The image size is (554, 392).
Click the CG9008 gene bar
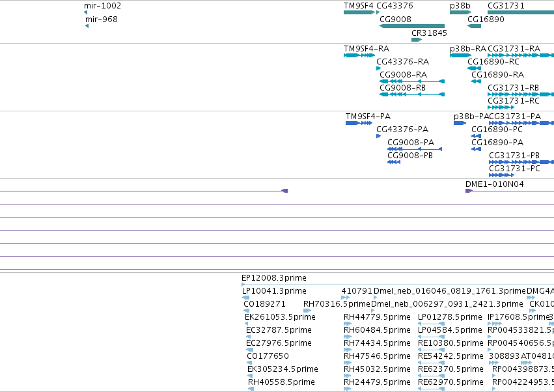[412, 26]
